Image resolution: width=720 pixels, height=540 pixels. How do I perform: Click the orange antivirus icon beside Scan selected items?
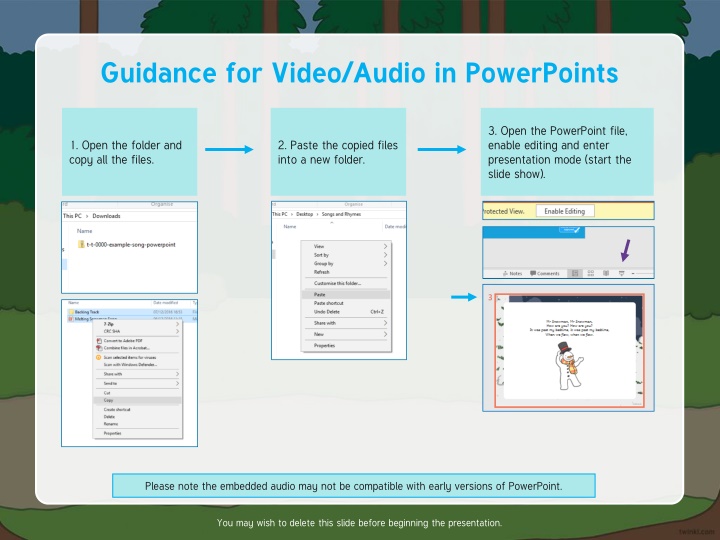(98, 357)
